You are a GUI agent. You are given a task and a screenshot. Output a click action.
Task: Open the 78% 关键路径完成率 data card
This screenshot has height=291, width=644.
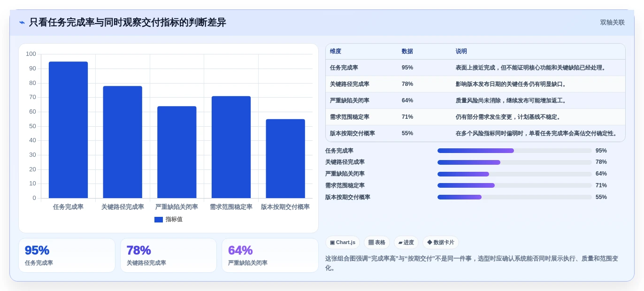[169, 255]
